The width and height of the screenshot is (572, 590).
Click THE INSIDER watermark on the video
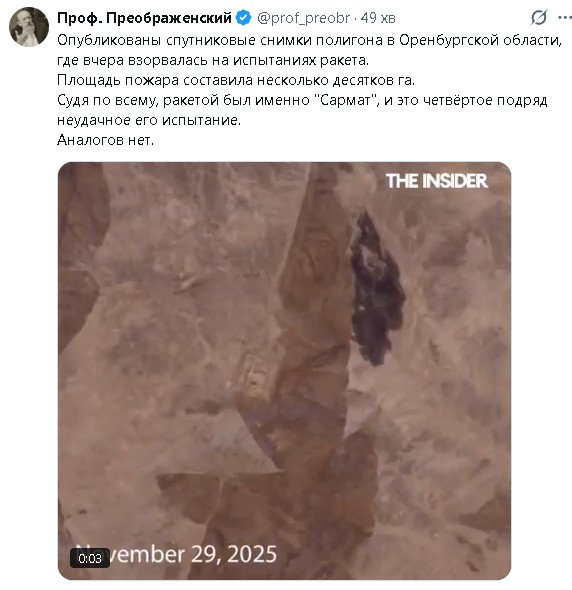(437, 181)
